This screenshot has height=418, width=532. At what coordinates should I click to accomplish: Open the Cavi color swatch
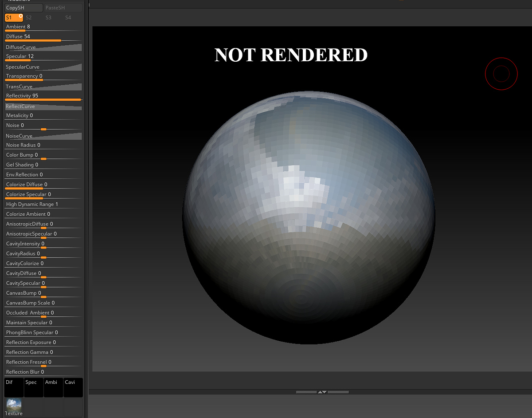[73, 387]
